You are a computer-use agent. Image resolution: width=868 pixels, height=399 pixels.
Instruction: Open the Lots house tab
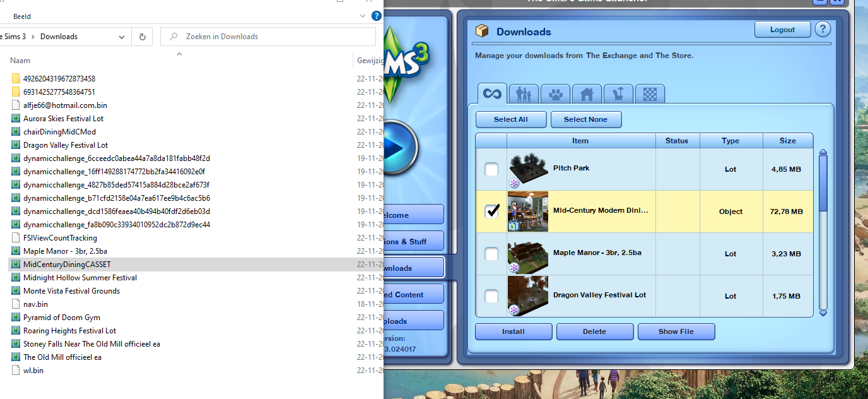click(587, 94)
